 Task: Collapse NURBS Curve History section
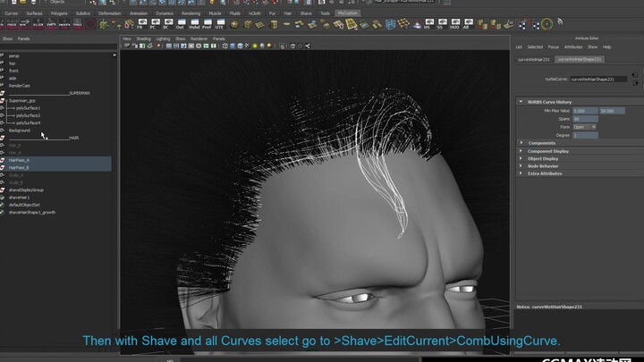(521, 101)
